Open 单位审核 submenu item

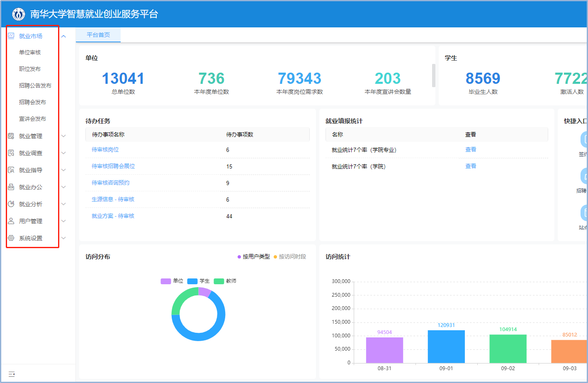pos(30,53)
